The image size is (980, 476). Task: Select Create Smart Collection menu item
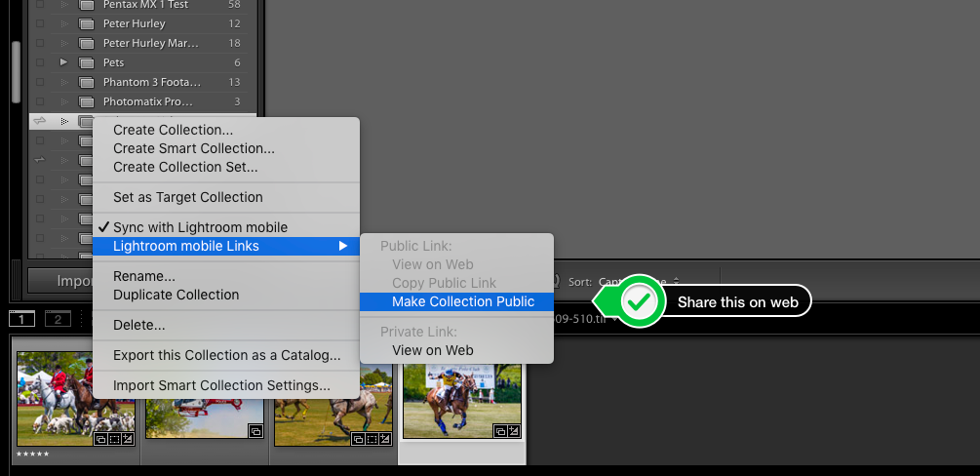point(193,148)
